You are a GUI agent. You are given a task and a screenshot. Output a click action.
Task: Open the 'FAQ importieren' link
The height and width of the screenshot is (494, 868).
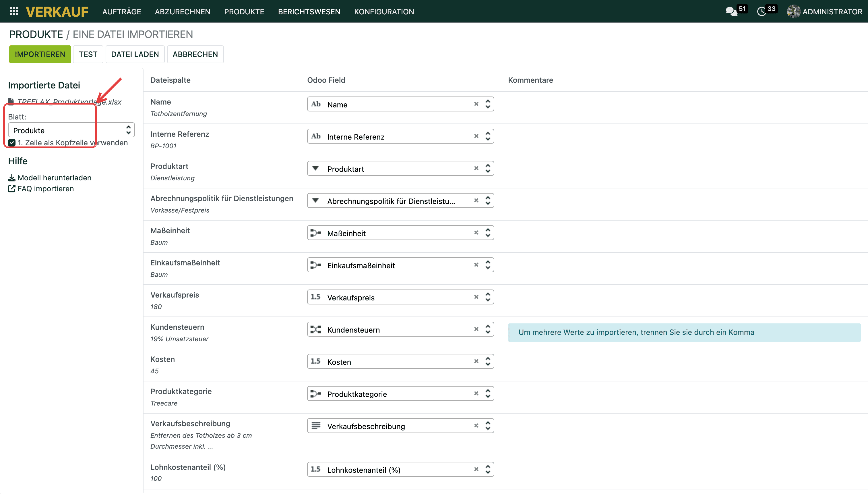pyautogui.click(x=41, y=189)
